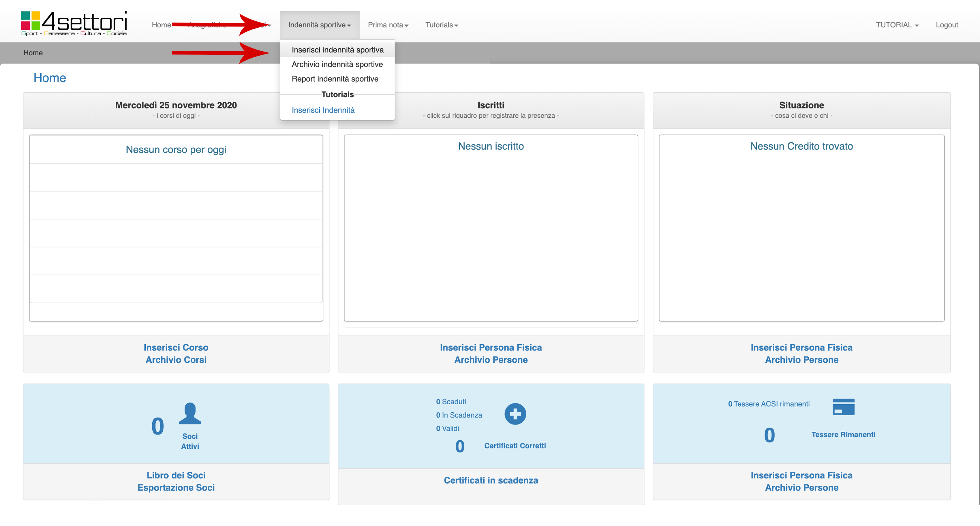Open the Tutorials navigation dropdown

441,25
